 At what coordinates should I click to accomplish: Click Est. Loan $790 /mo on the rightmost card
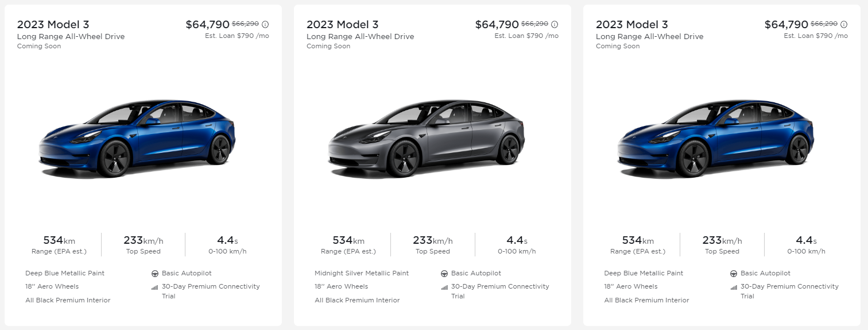tap(815, 36)
